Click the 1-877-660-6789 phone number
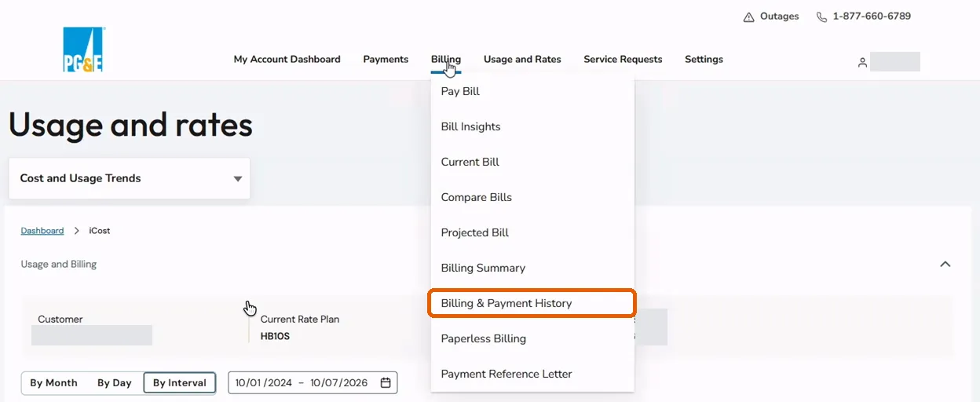This screenshot has width=980, height=402. 872,16
